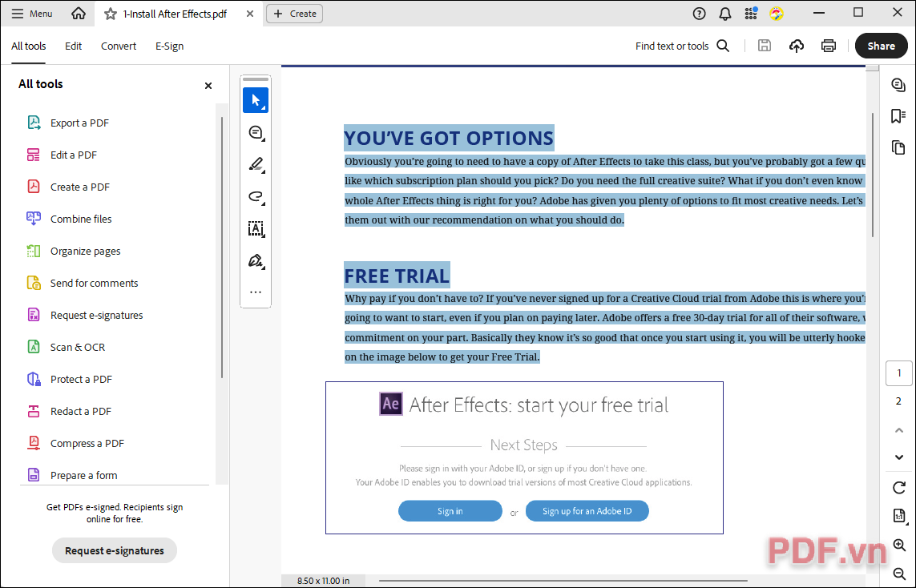Viewport: 916px width, 588px height.
Task: Star the 1-Install After Effects.pdf tab
Action: (x=110, y=14)
